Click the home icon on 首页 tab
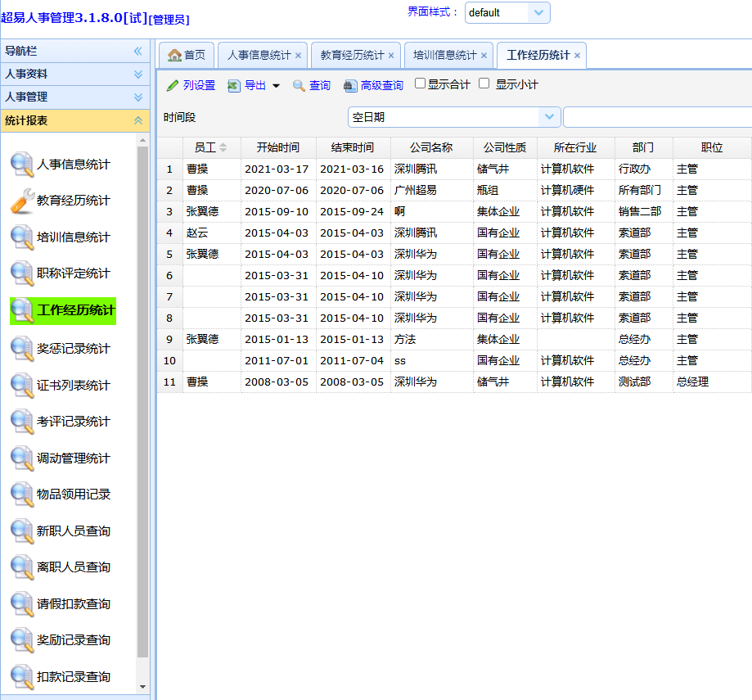This screenshot has height=700, width=752. 174,55
